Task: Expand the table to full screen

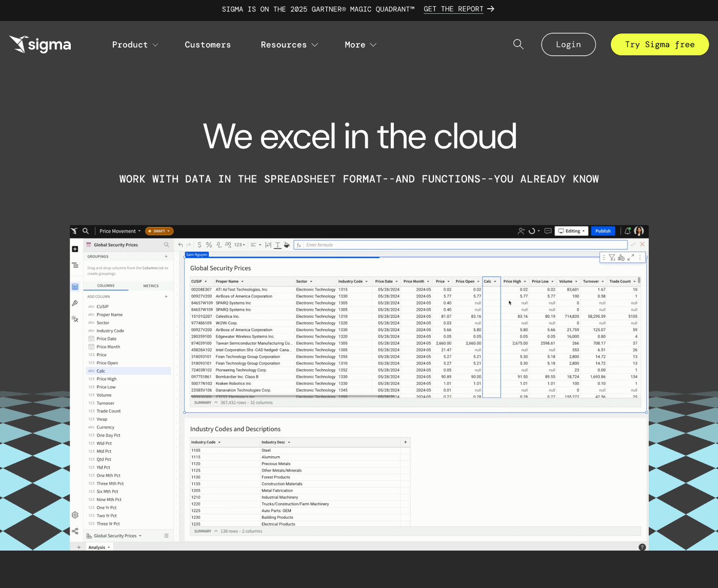Action: [x=631, y=257]
